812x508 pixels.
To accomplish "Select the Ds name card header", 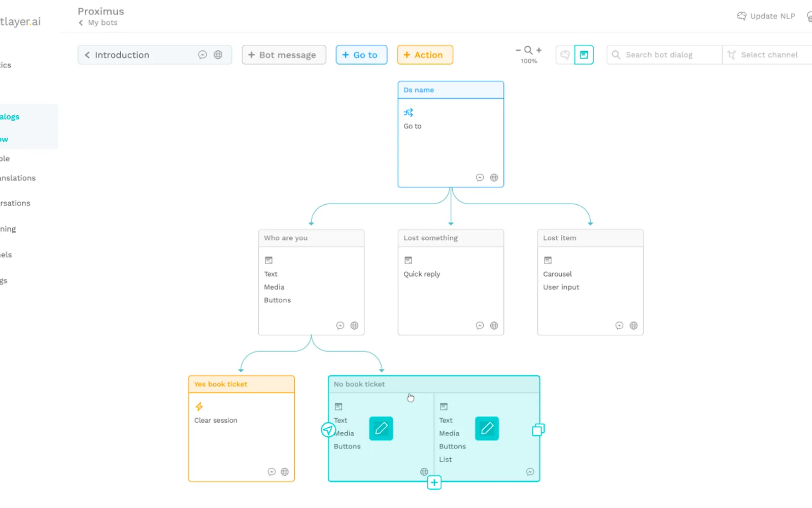I will (x=451, y=90).
